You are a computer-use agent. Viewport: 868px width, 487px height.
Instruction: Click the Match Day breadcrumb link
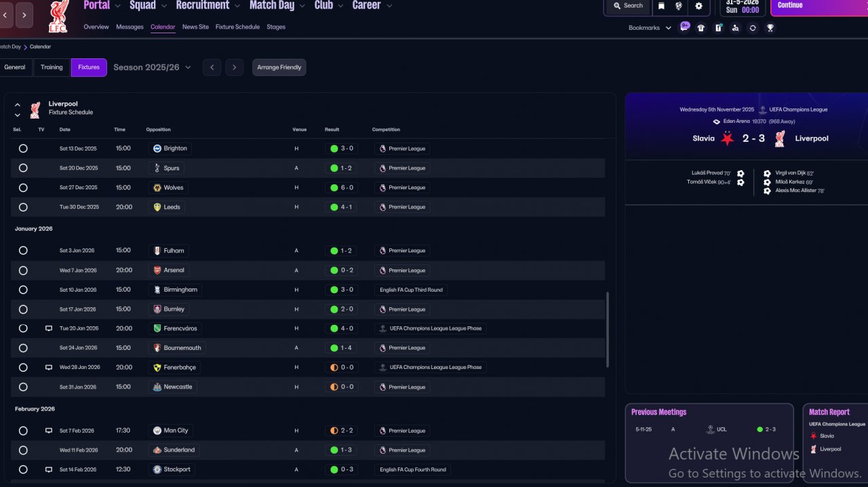(9, 47)
